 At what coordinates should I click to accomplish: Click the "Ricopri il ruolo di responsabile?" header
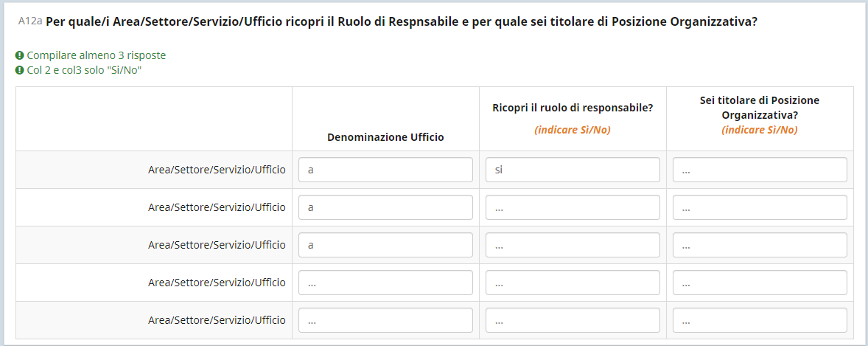[x=573, y=108]
